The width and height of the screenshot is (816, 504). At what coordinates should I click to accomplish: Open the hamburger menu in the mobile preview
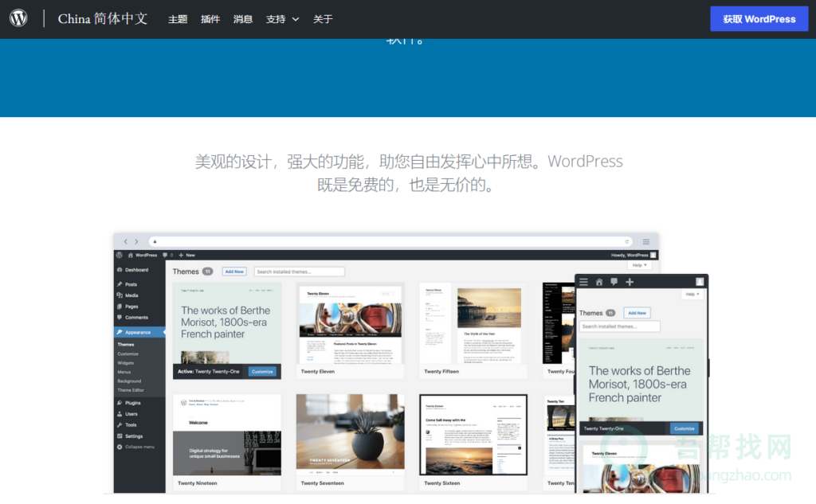click(x=585, y=280)
